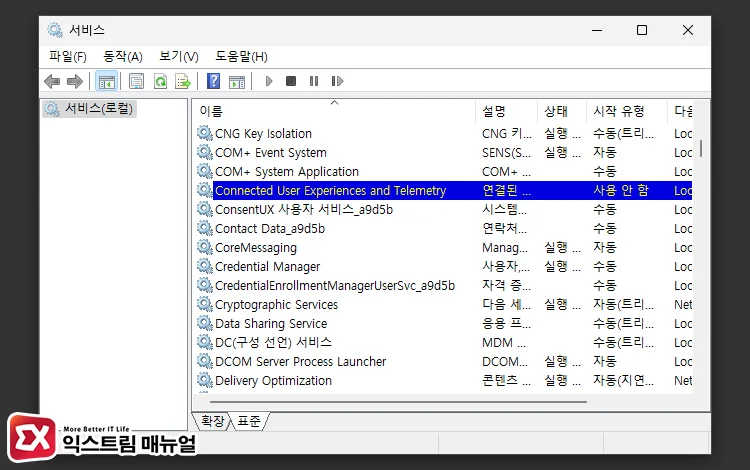This screenshot has width=750, height=470.
Task: Open the 도움말(H) menu
Action: tap(241, 56)
